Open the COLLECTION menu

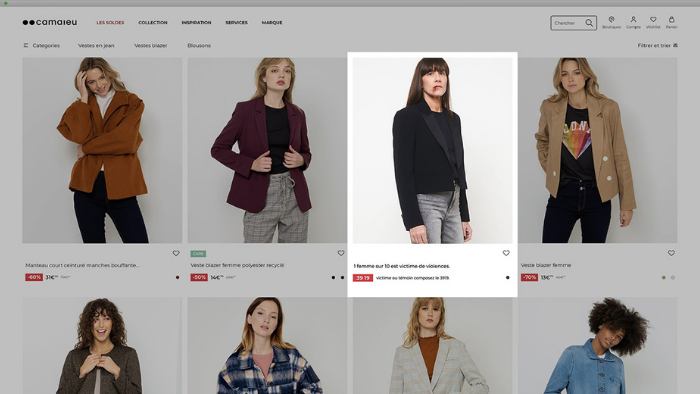(153, 22)
